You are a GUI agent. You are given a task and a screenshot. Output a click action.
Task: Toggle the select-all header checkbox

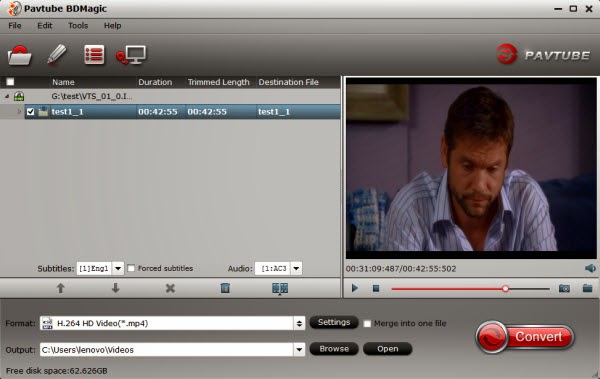10,82
